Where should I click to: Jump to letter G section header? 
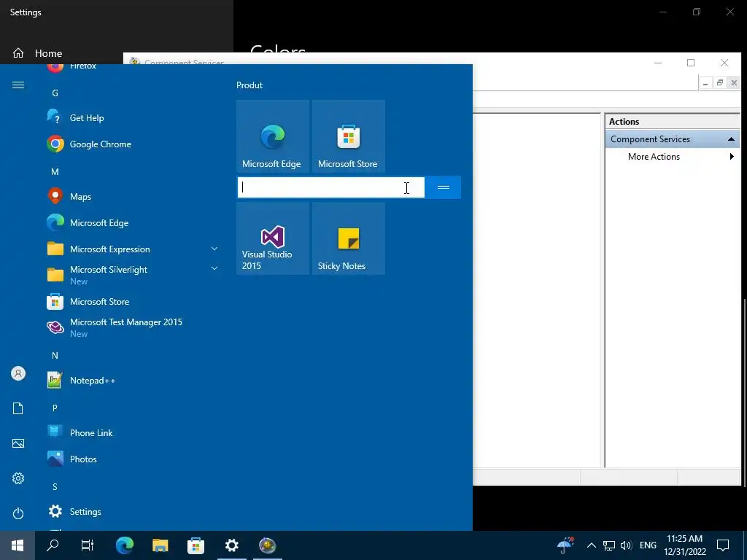pos(55,93)
